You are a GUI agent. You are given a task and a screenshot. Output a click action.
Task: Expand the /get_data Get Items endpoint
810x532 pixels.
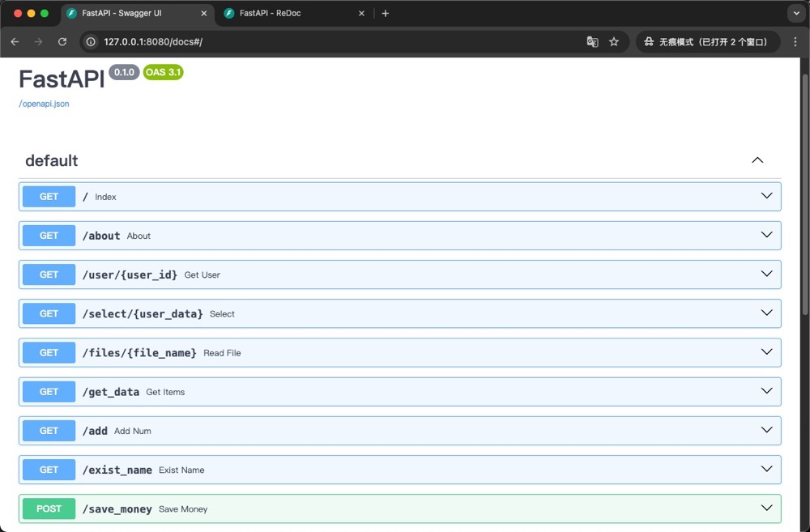pyautogui.click(x=766, y=391)
